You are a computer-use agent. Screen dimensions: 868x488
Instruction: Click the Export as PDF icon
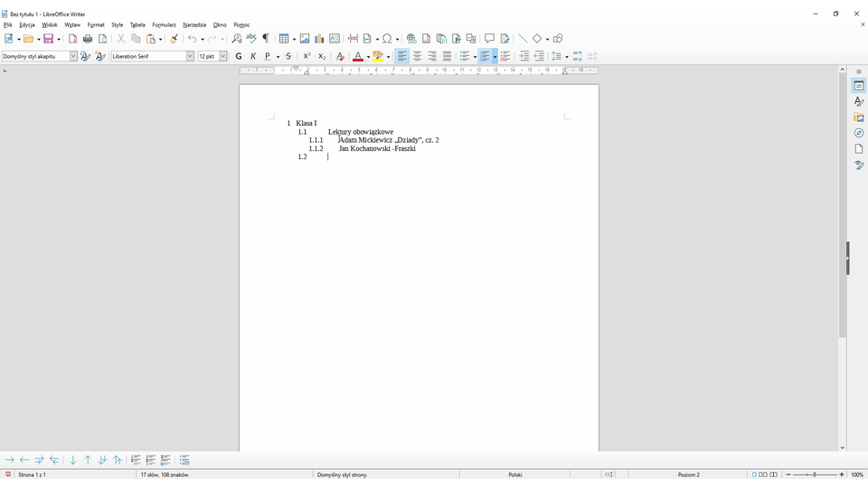[x=73, y=39]
